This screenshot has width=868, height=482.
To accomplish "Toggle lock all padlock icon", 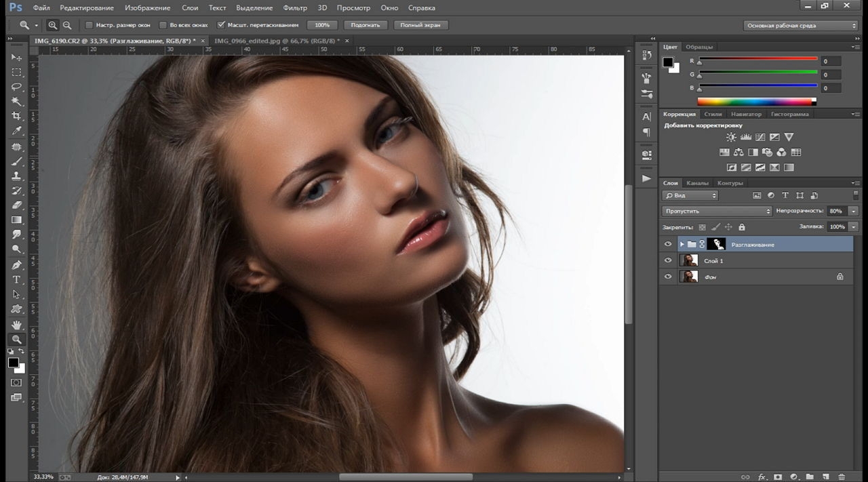I will pyautogui.click(x=741, y=227).
